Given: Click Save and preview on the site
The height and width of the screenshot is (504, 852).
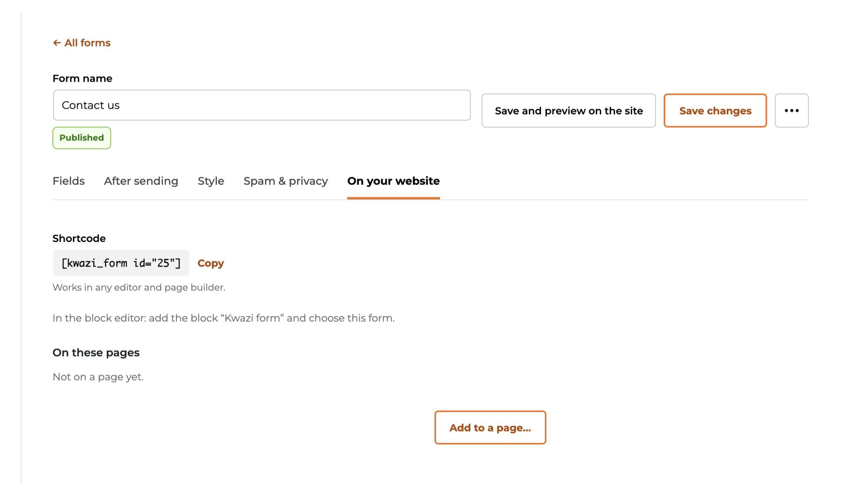Looking at the screenshot, I should [x=568, y=110].
